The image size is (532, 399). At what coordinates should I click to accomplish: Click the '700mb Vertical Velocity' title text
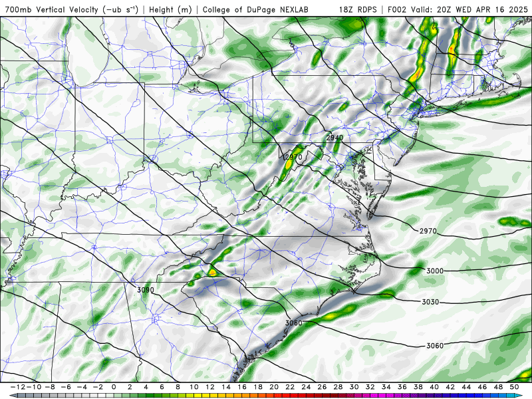(x=52, y=9)
